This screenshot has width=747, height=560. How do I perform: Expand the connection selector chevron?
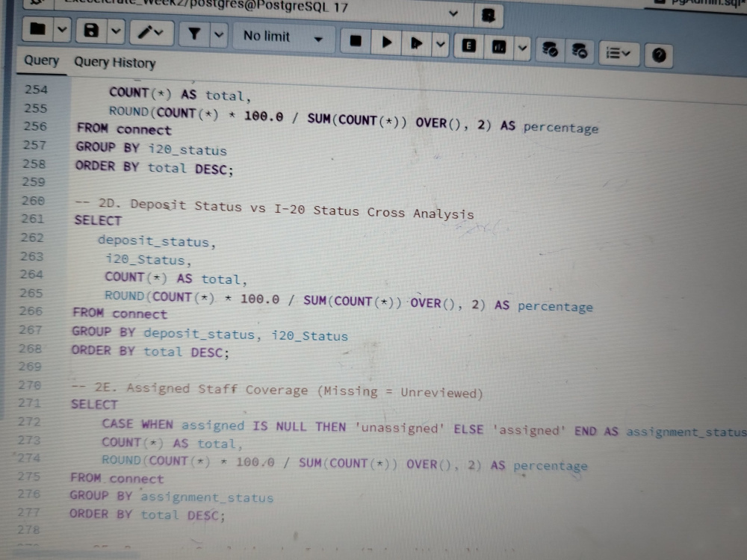click(453, 13)
